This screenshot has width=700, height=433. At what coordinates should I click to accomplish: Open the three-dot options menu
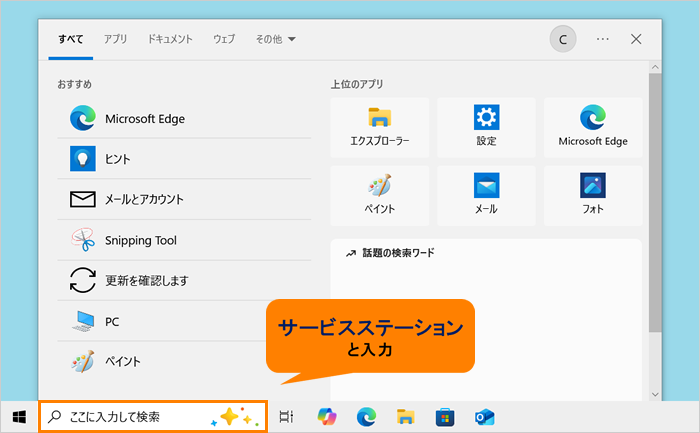(x=603, y=39)
